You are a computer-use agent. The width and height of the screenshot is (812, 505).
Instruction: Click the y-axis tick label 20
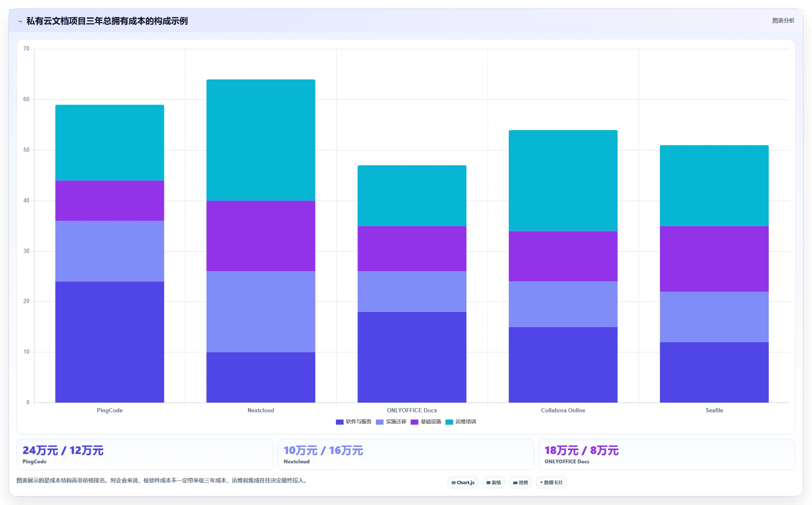(x=26, y=301)
